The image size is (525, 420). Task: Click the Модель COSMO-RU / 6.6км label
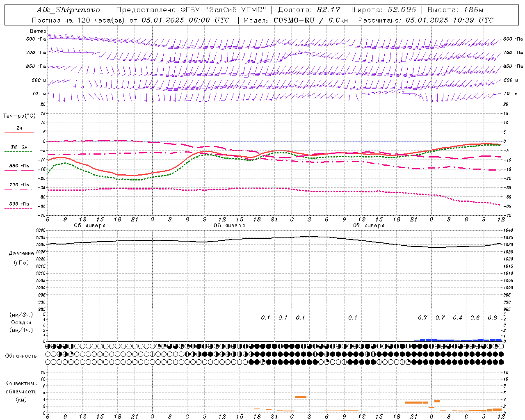pos(295,20)
